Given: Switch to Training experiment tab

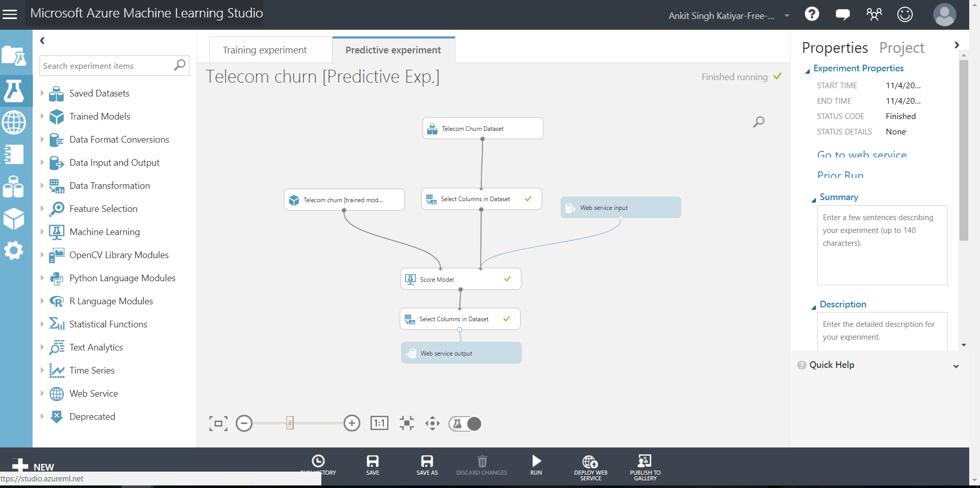Looking at the screenshot, I should (264, 50).
